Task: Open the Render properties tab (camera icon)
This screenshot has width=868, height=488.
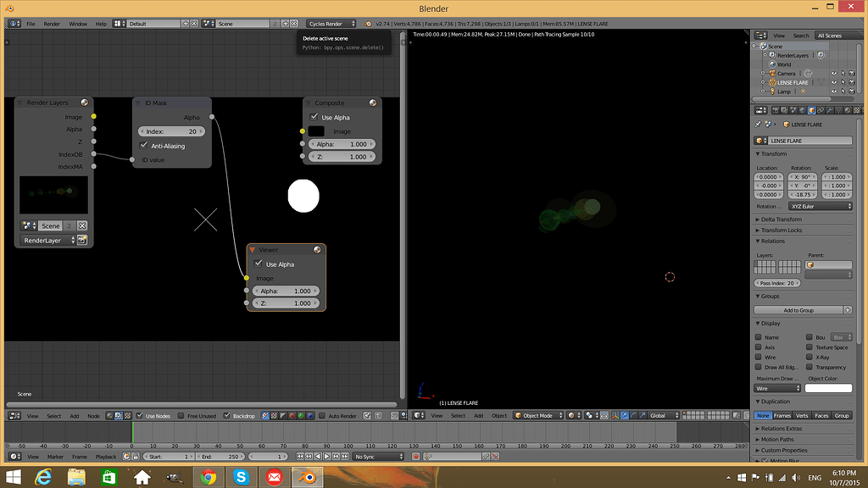Action: pos(776,110)
